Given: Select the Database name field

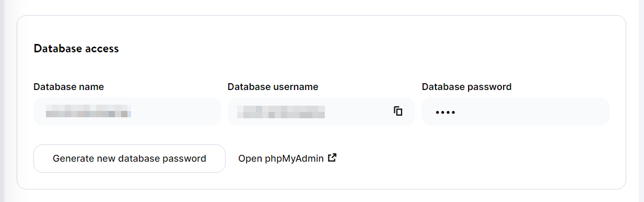Looking at the screenshot, I should coord(127,111).
